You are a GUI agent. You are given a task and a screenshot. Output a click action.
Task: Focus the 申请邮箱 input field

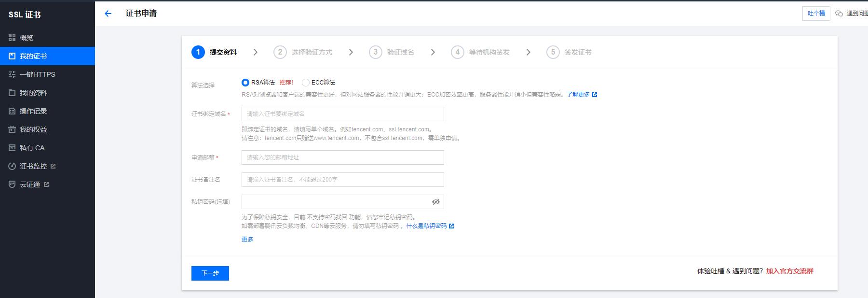(x=343, y=157)
